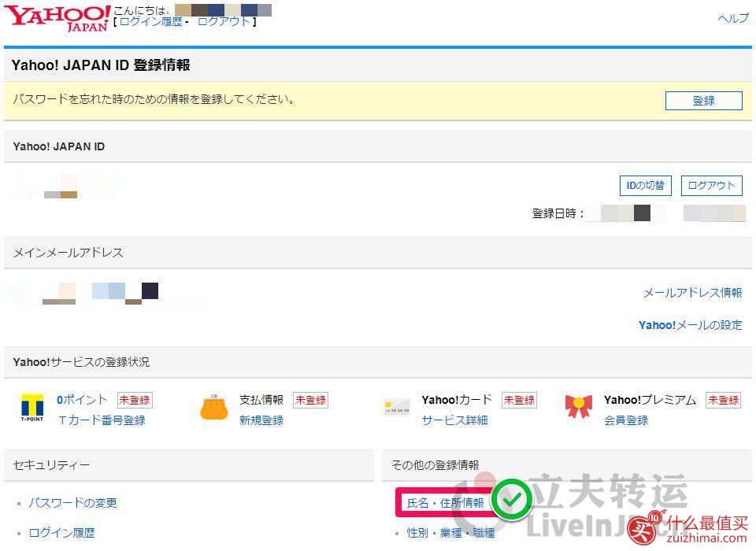The height and width of the screenshot is (551, 756).
Task: Click the Yahoo! JAPAN ID 登録情報 heading
Action: click(101, 65)
